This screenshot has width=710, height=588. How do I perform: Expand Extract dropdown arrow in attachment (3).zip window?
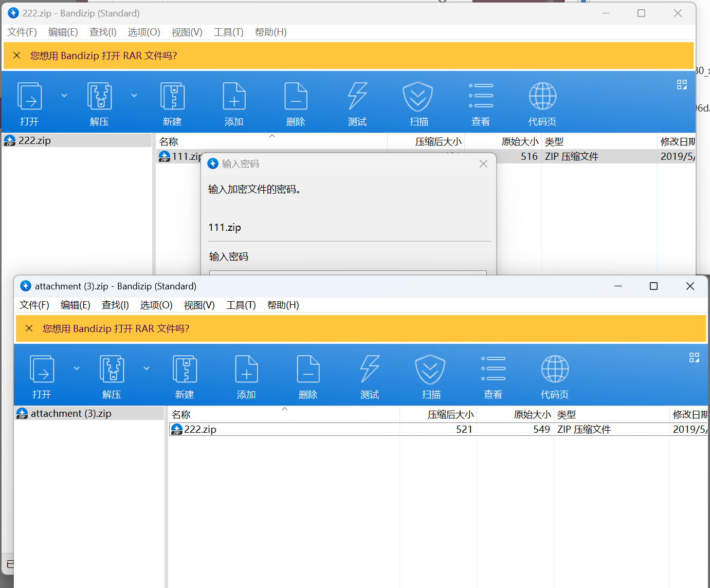(147, 369)
